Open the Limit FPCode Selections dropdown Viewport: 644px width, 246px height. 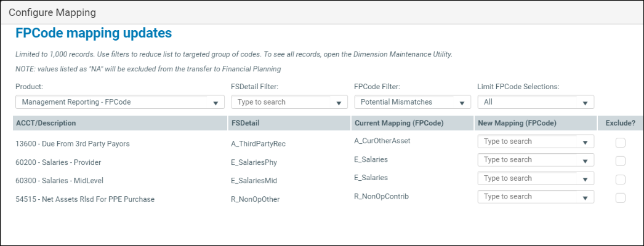pos(536,102)
